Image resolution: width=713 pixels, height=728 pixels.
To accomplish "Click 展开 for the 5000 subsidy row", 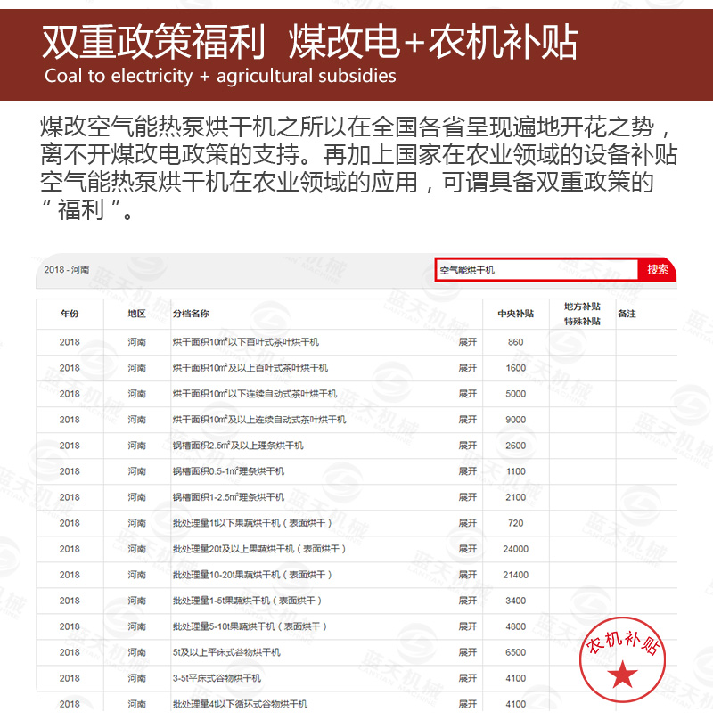I will click(468, 394).
